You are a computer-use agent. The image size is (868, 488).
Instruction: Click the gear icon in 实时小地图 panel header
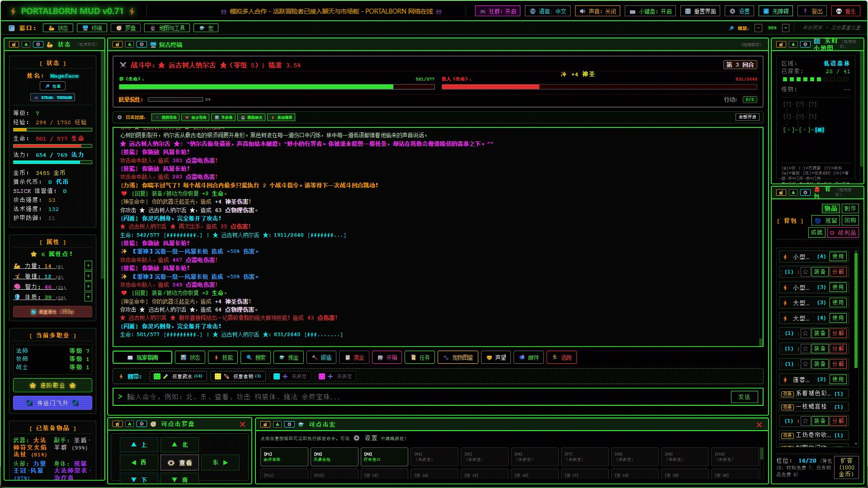[806, 44]
